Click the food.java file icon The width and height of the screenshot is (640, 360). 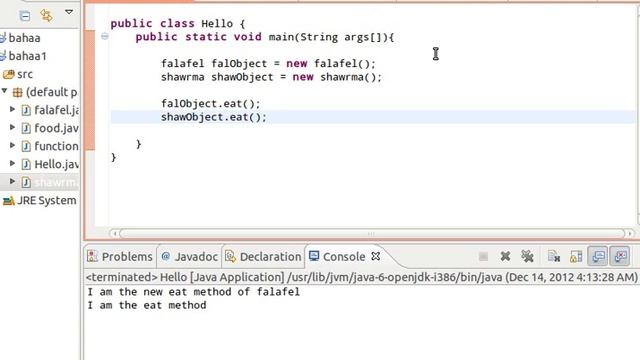[x=26, y=128]
